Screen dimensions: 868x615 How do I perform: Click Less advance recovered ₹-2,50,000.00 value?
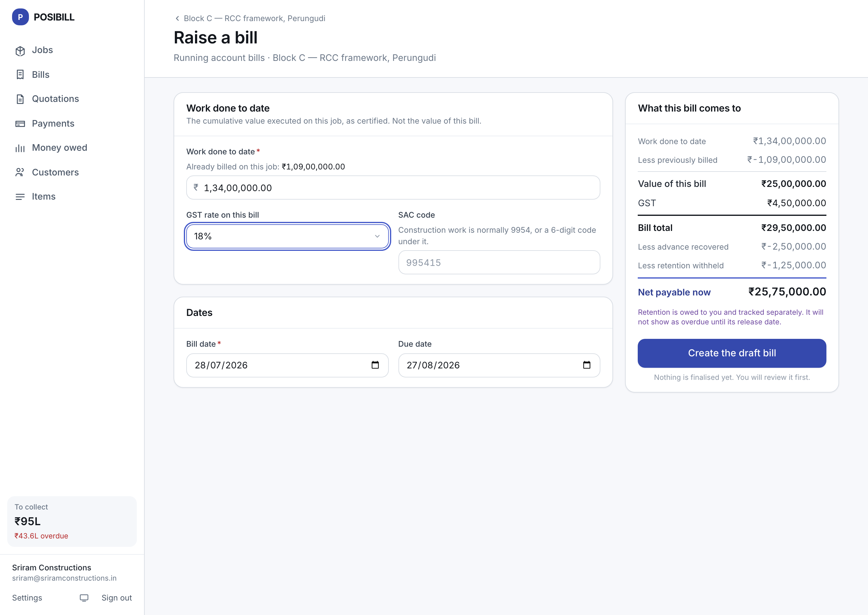coord(794,247)
